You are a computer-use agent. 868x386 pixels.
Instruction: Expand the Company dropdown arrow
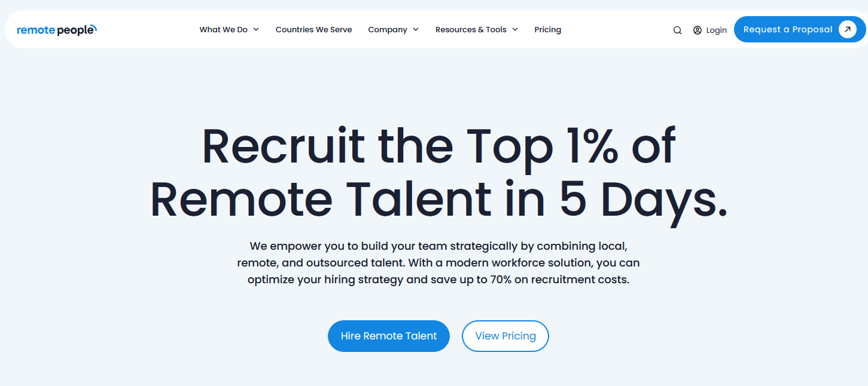(416, 29)
